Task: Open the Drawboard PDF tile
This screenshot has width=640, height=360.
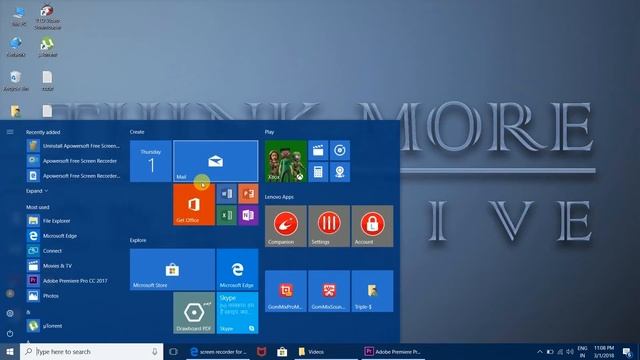Action: coord(194,313)
